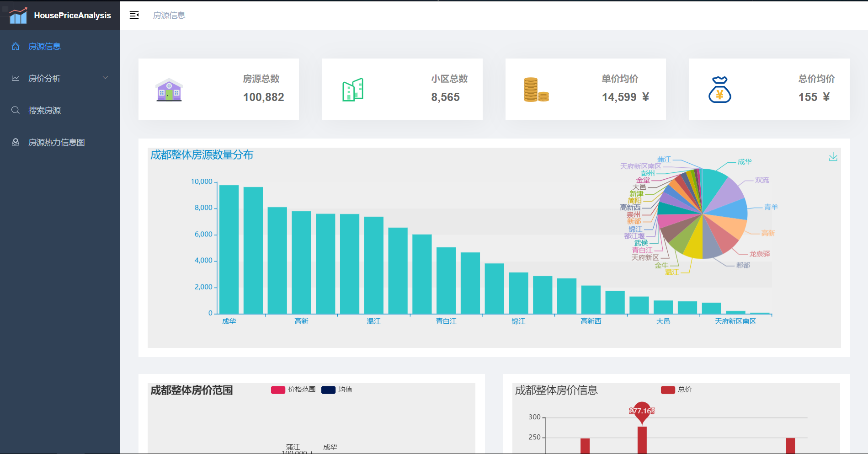868x454 pixels.
Task: Click the 总价均价 card label
Action: [816, 79]
